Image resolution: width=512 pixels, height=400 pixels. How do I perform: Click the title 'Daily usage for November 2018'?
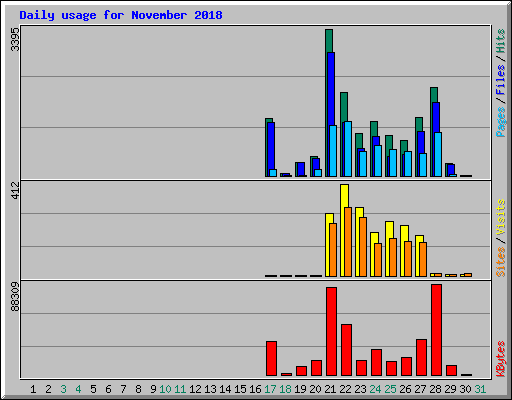point(121,15)
